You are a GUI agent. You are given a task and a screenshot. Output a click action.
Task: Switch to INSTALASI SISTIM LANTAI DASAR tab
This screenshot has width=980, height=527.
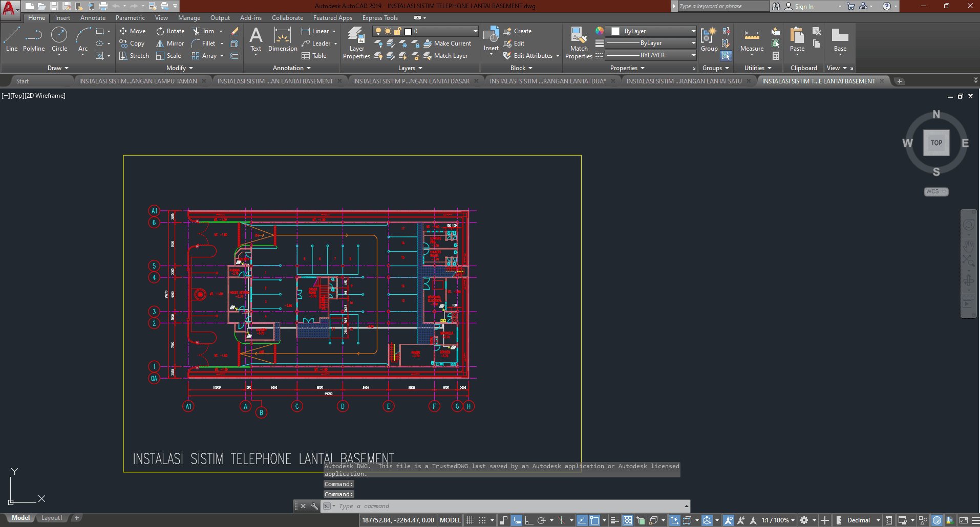click(x=411, y=81)
